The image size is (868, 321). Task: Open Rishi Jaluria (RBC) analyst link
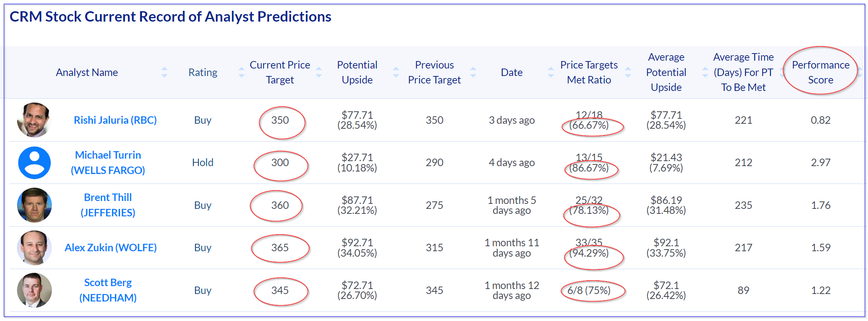point(115,120)
